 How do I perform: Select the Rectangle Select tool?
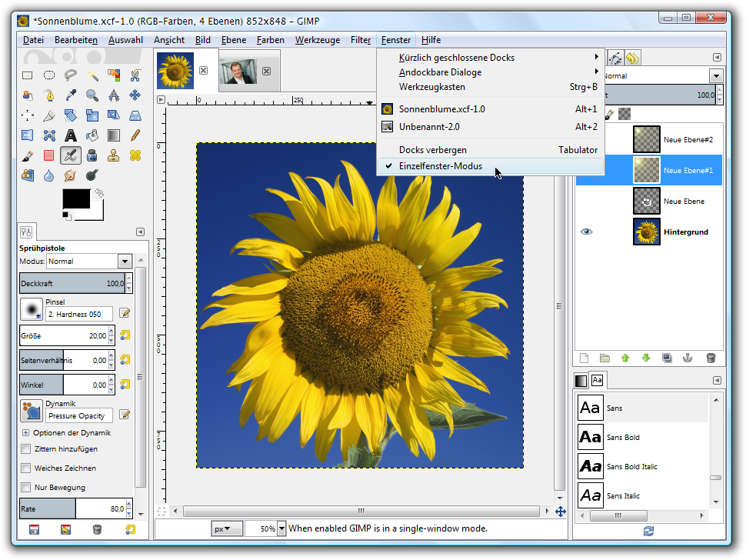28,75
